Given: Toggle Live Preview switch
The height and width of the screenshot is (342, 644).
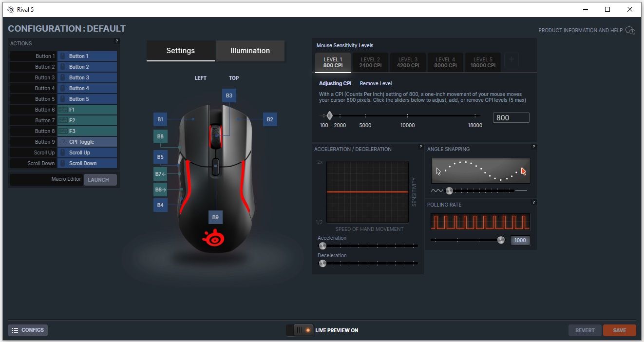Looking at the screenshot, I should point(300,330).
